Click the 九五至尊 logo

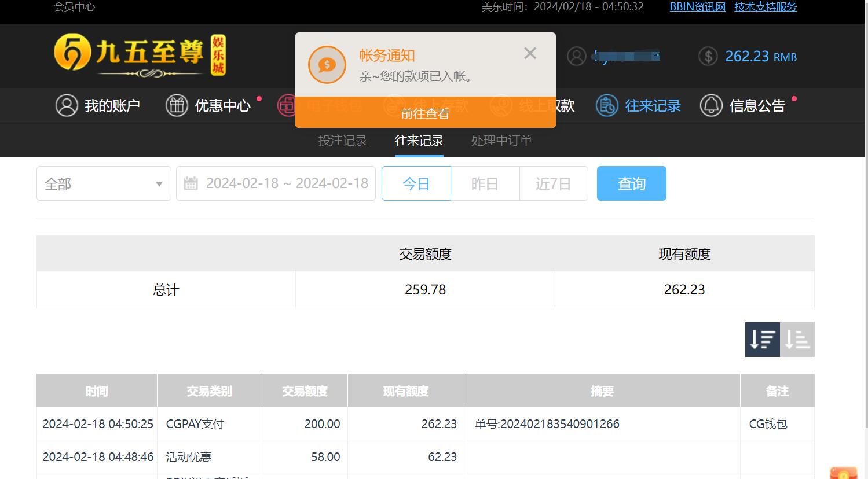pyautogui.click(x=140, y=56)
